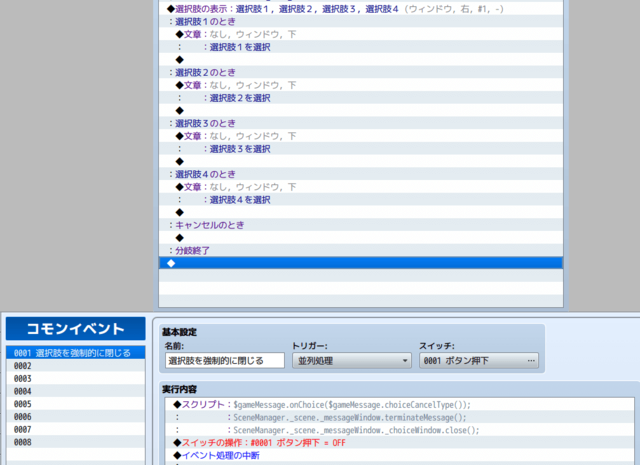Select common event row 0002
The height and width of the screenshot is (465, 640).
(76, 366)
